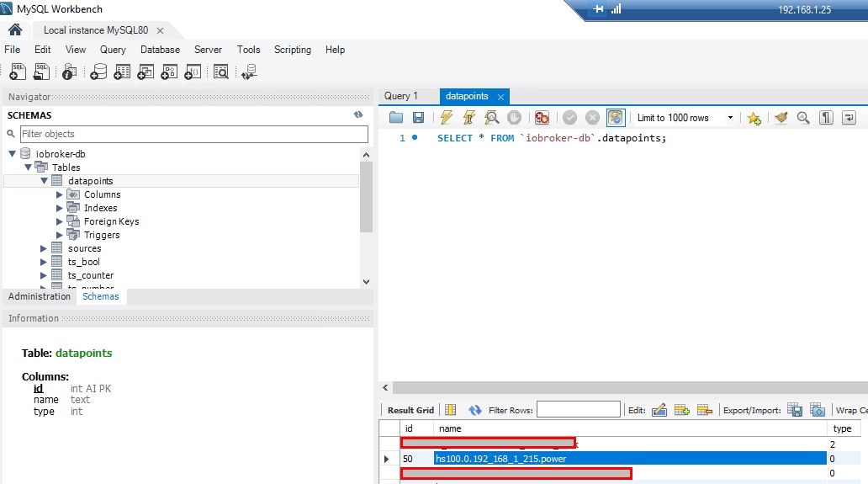Select the sources table in the tree
The image size is (868, 484).
[x=85, y=248]
